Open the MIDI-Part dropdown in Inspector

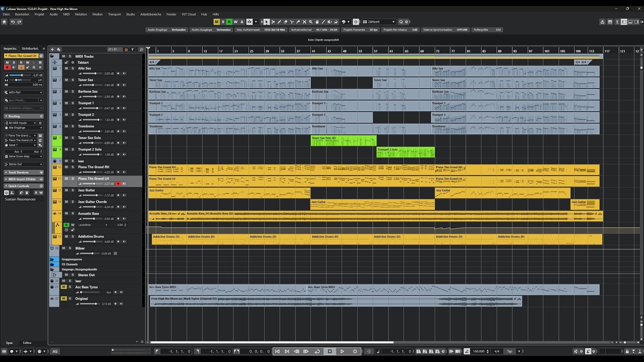coord(23,93)
